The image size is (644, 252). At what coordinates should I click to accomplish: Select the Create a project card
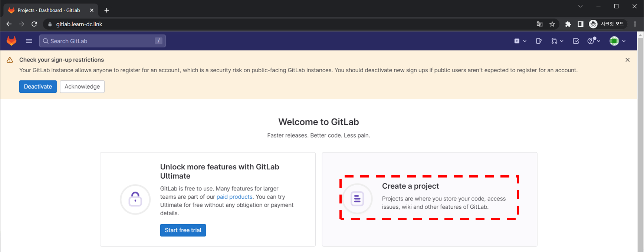429,198
